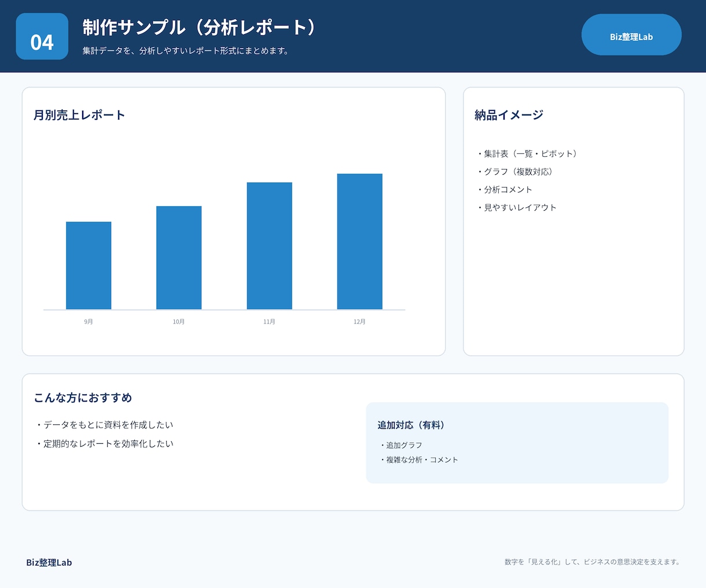Viewport: 706px width, 588px height.
Task: Click the 10月 axis label
Action: pos(179,322)
